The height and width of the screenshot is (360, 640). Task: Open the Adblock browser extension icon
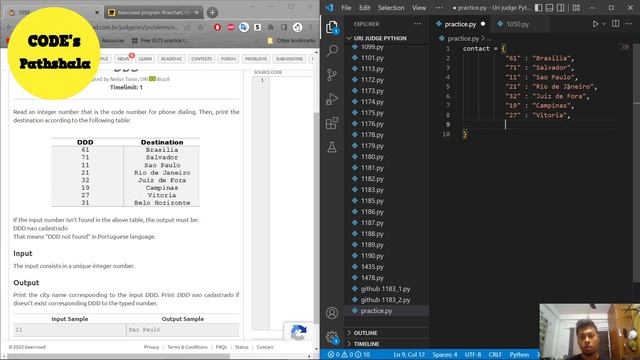[231, 27]
